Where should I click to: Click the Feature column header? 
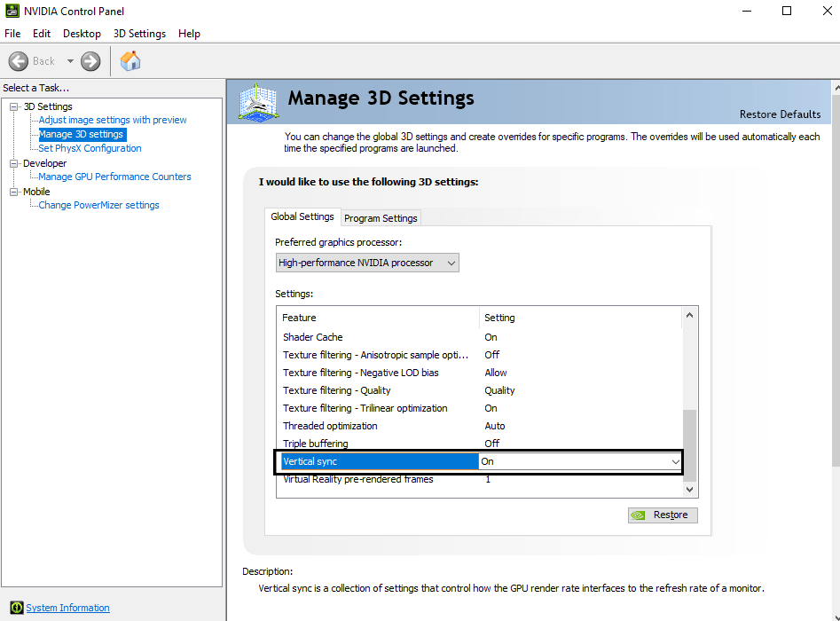pos(378,318)
